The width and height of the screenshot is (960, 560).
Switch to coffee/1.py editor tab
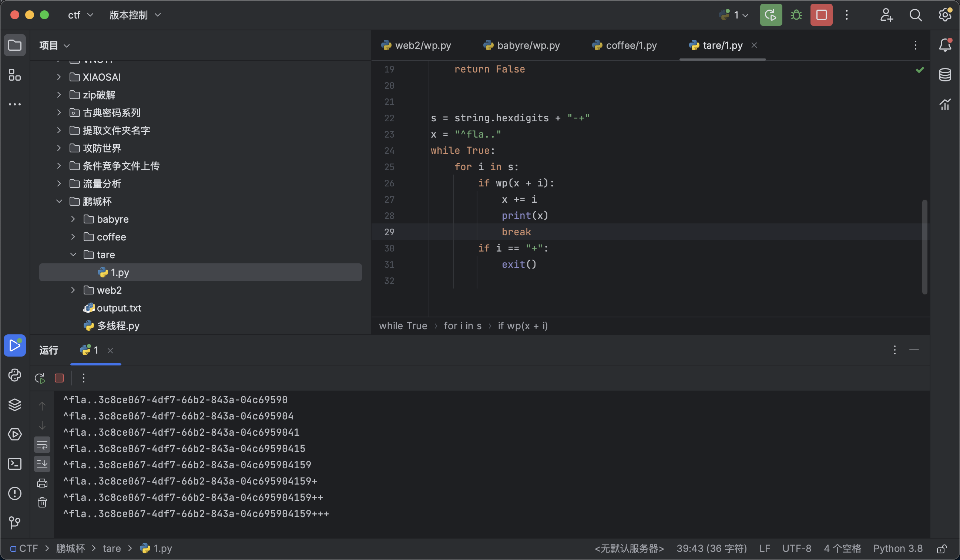point(624,45)
